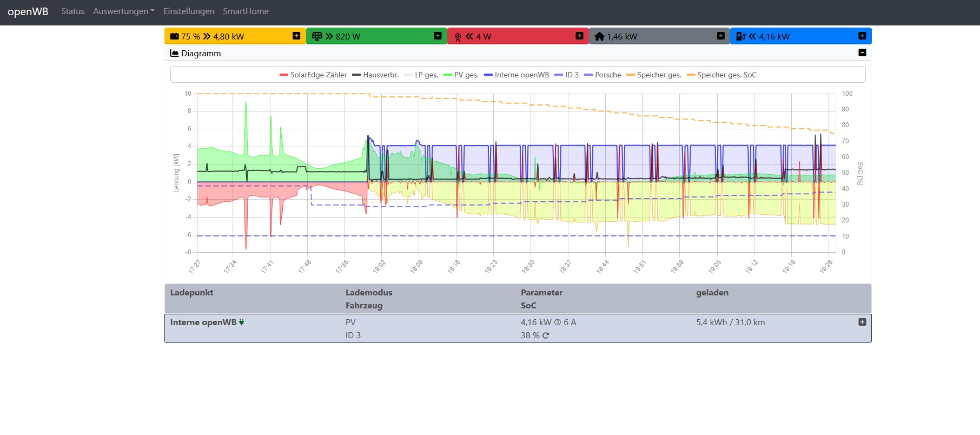The image size is (980, 435).
Task: Go to Einstellungen
Action: click(189, 11)
